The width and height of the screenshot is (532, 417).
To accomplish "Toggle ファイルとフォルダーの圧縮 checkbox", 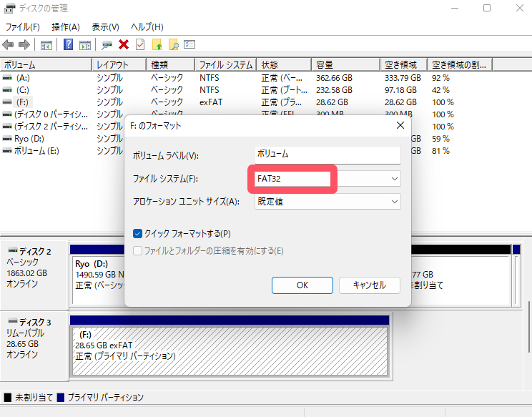I will coord(137,251).
